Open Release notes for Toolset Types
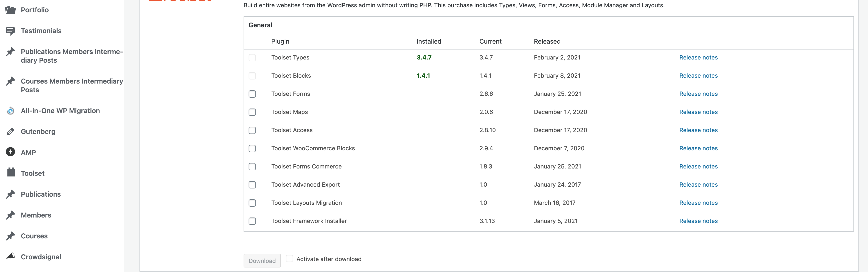Screen dimensions: 868x272 [x=698, y=58]
